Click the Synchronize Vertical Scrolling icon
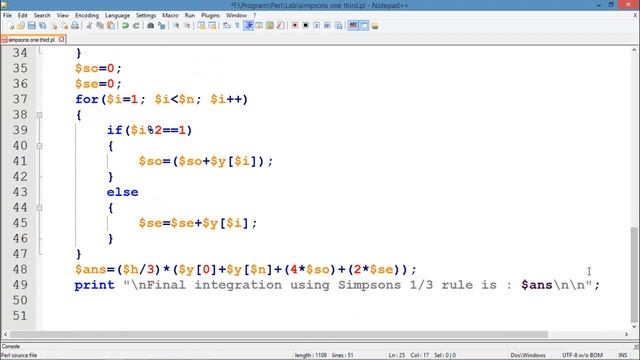Image resolution: width=640 pixels, height=360 pixels. [201, 26]
